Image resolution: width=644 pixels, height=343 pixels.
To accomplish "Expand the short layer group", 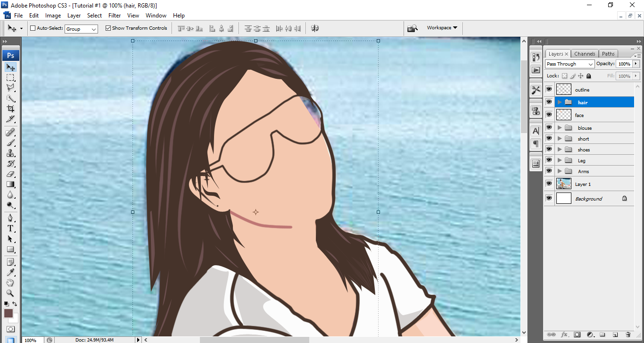I will [x=560, y=138].
